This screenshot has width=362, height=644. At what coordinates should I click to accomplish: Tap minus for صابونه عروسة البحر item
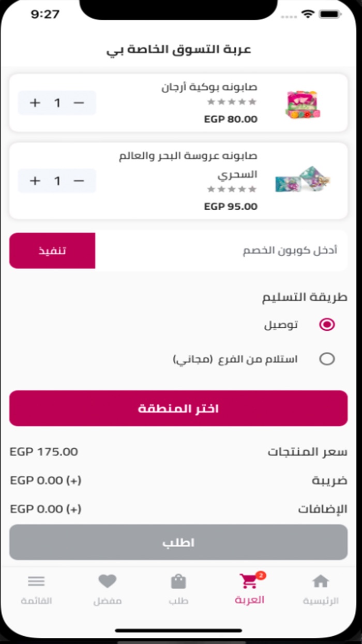pos(79,181)
